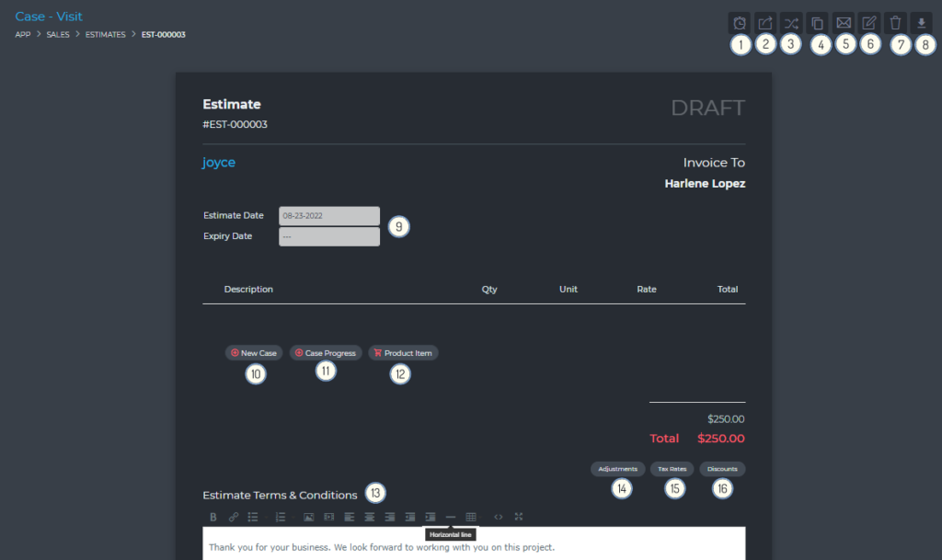Email the estimate using the envelope icon

[x=844, y=23]
